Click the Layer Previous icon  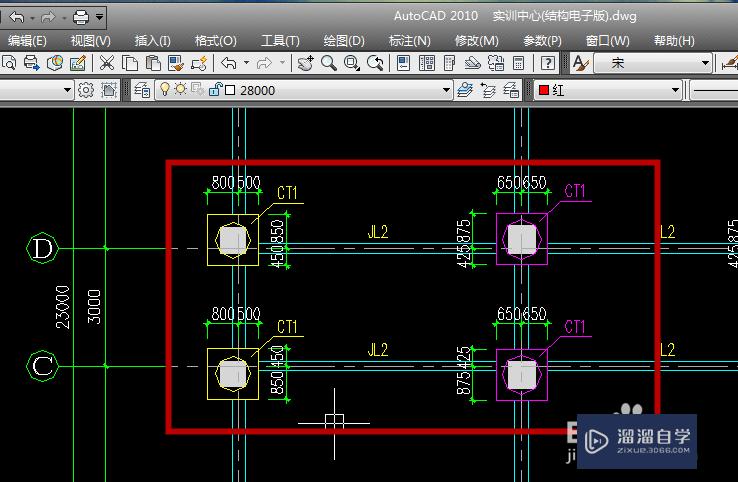click(488, 89)
